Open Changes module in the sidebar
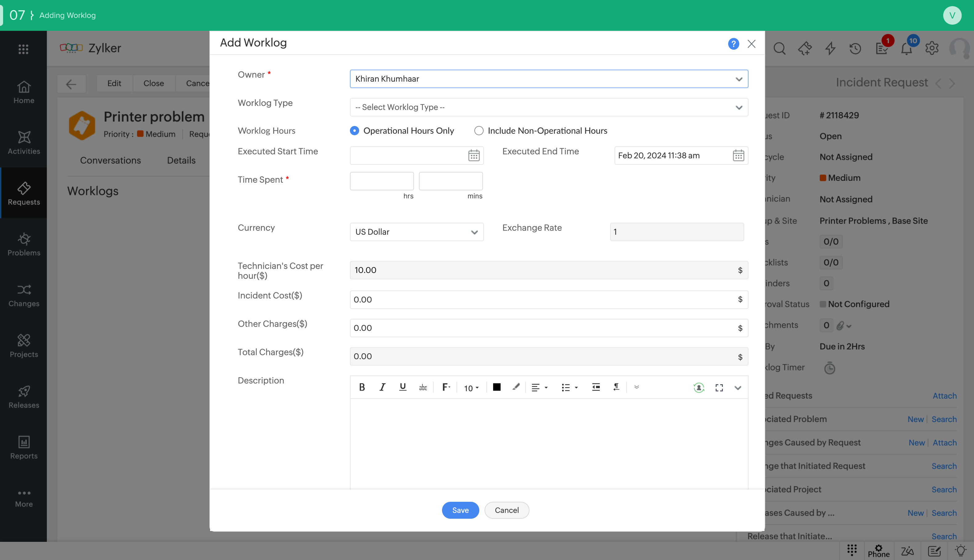Screen dimensions: 974x560 [x=23, y=295]
